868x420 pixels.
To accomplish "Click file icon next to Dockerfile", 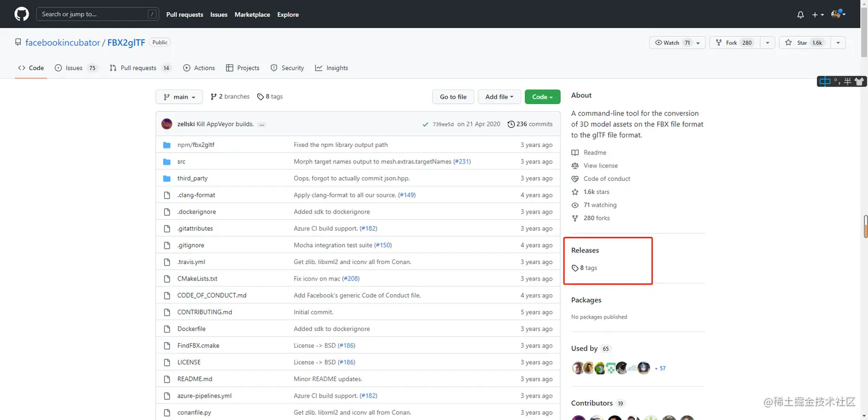I will [167, 329].
